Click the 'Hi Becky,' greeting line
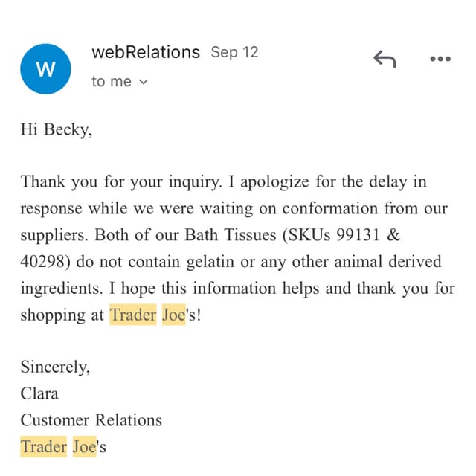Viewport: 476px width, 476px height. point(57,129)
